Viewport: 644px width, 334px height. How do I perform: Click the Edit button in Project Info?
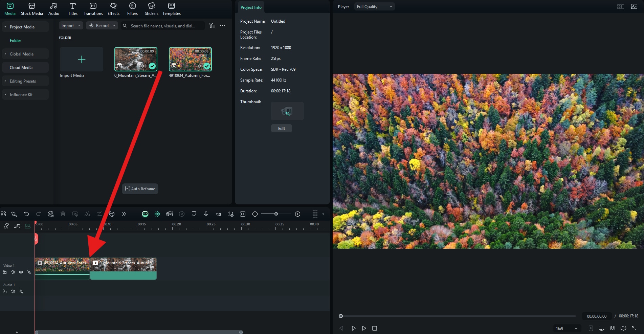pos(282,128)
